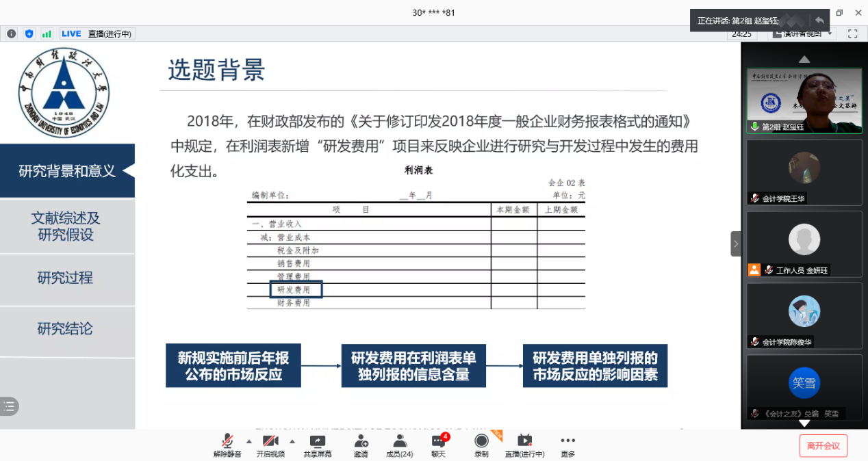Open the 直播 live stream settings
The width and height of the screenshot is (868, 461).
tap(524, 445)
